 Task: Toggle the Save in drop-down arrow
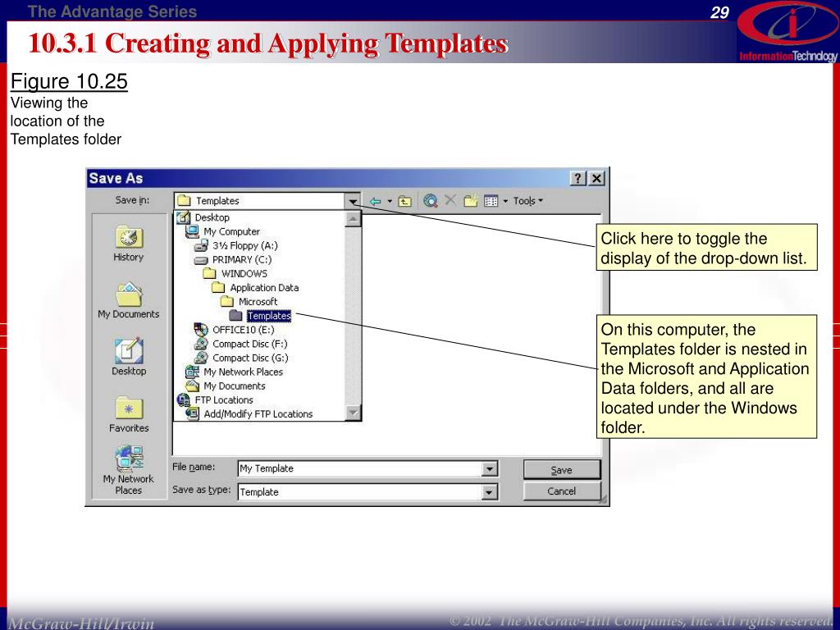(353, 202)
